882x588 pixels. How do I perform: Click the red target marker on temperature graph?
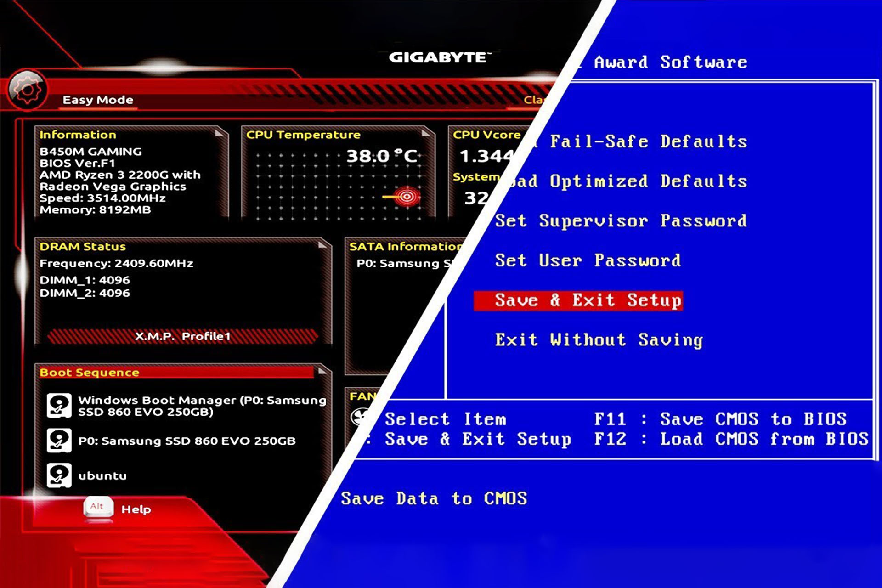tap(407, 197)
